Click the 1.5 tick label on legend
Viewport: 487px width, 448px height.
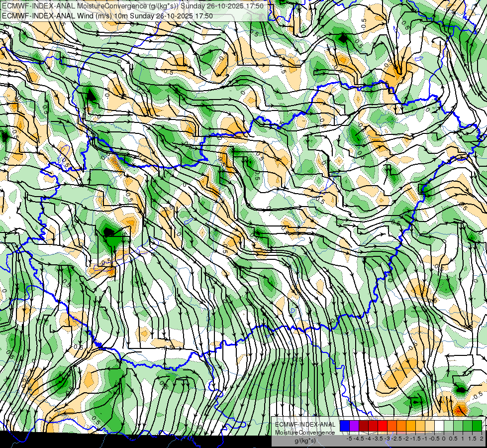click(x=472, y=439)
